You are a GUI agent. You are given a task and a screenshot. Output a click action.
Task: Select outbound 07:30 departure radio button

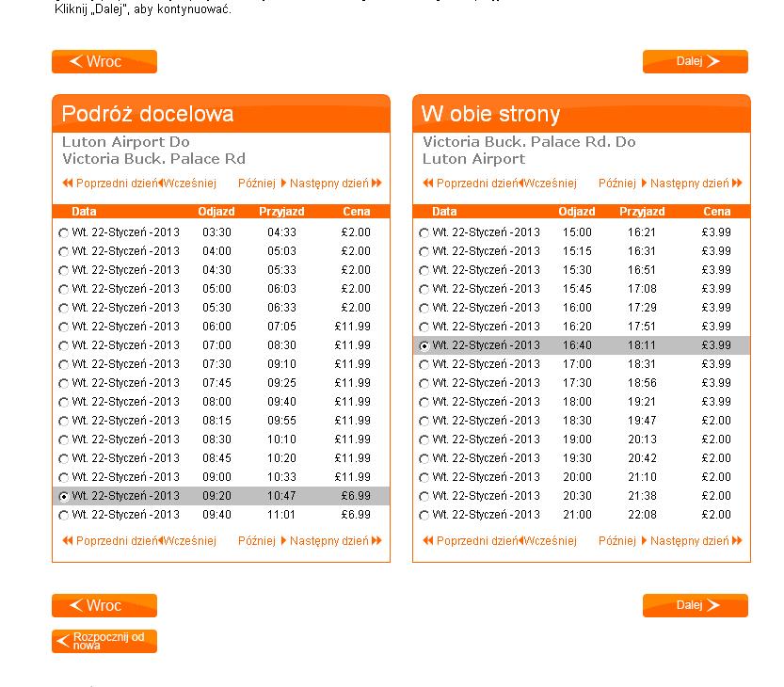[63, 365]
